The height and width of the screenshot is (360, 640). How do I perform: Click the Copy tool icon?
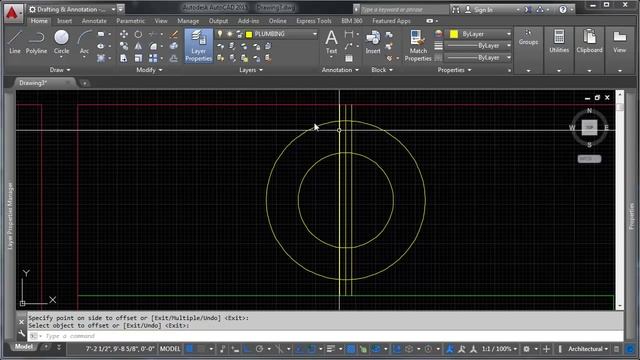[124, 46]
